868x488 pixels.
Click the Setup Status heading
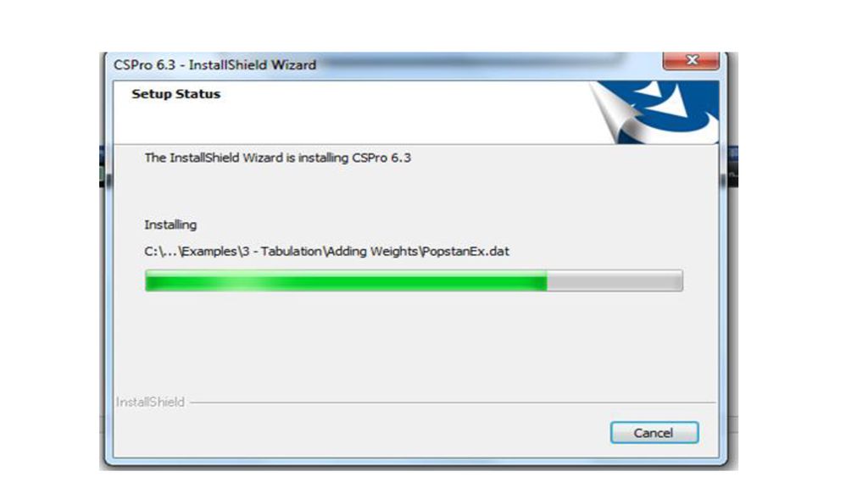click(176, 94)
